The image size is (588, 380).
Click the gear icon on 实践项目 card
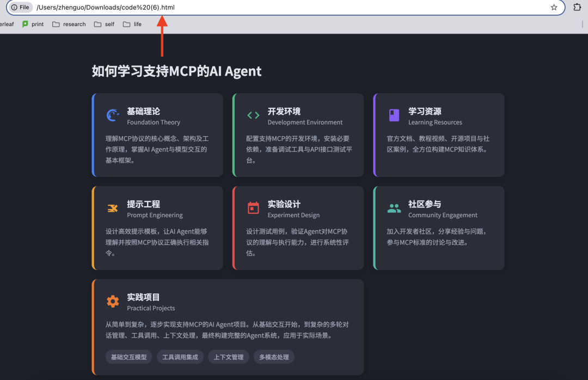(x=112, y=301)
